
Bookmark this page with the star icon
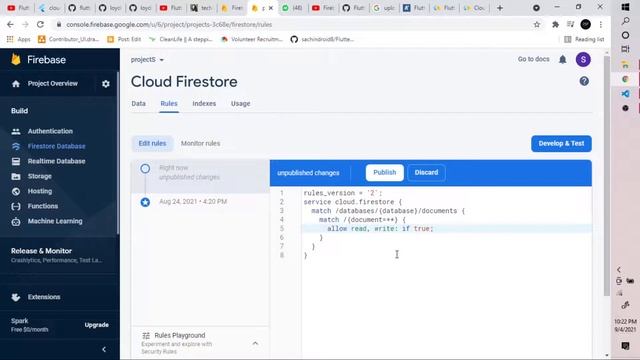pos(537,24)
